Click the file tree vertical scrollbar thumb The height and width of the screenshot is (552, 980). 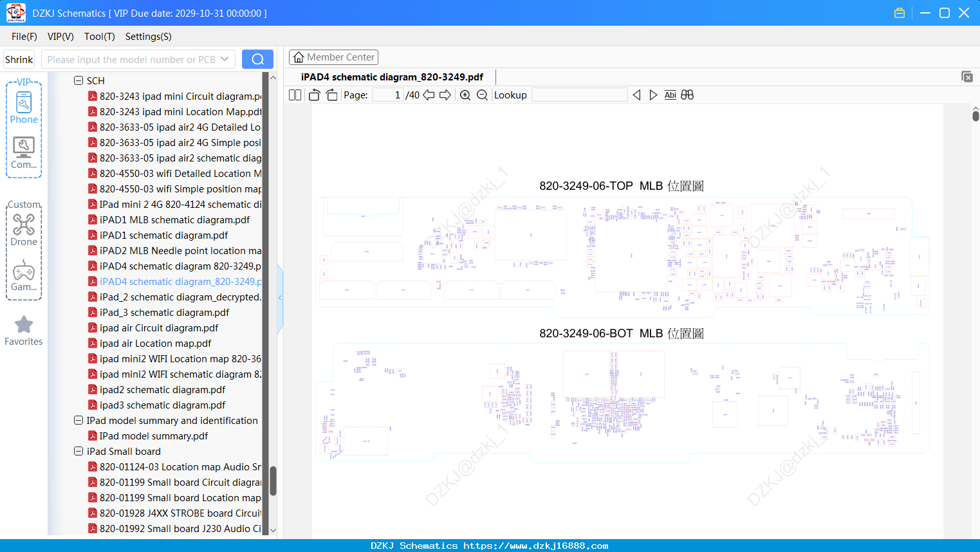273,480
